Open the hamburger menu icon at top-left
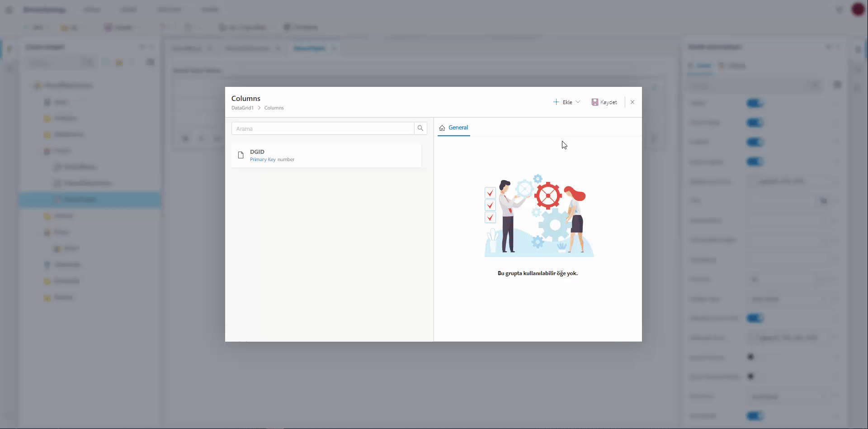This screenshot has height=429, width=868. click(9, 10)
